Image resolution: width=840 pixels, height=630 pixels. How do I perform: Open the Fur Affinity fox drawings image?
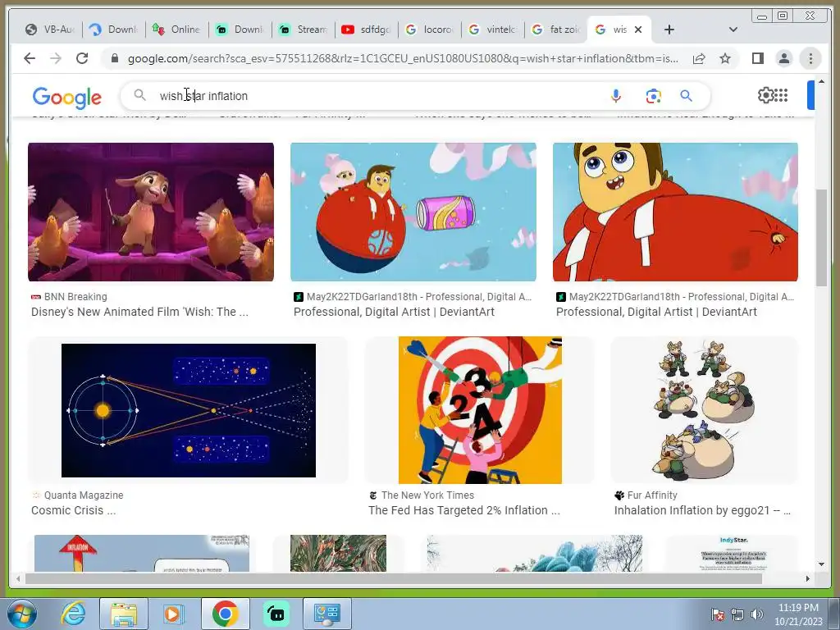click(704, 410)
